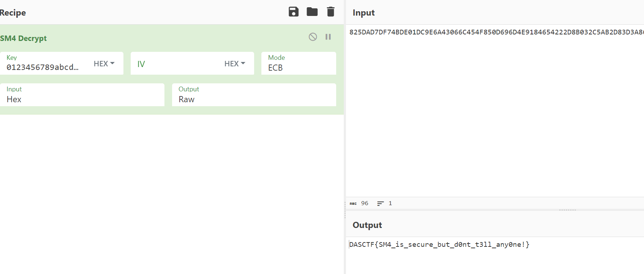Clear recipe with trash icon
The height and width of the screenshot is (274, 644).
pos(330,12)
